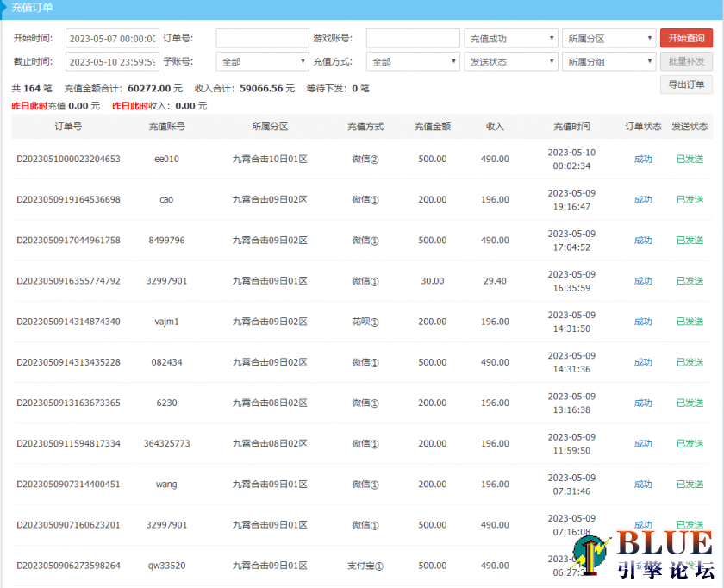Viewport: 724px width, 588px height.
Task: Click order number D2023050917044961758
Action: 69,241
